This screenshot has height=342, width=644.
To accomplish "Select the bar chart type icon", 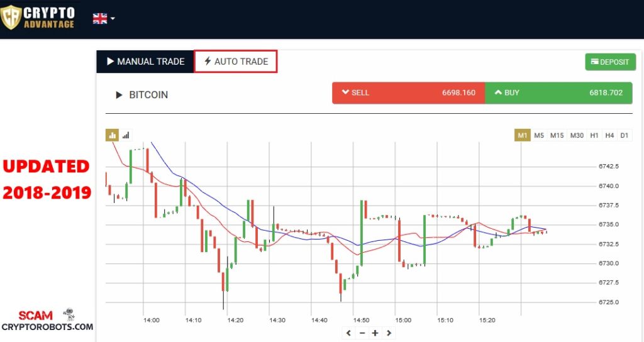I will [x=126, y=135].
